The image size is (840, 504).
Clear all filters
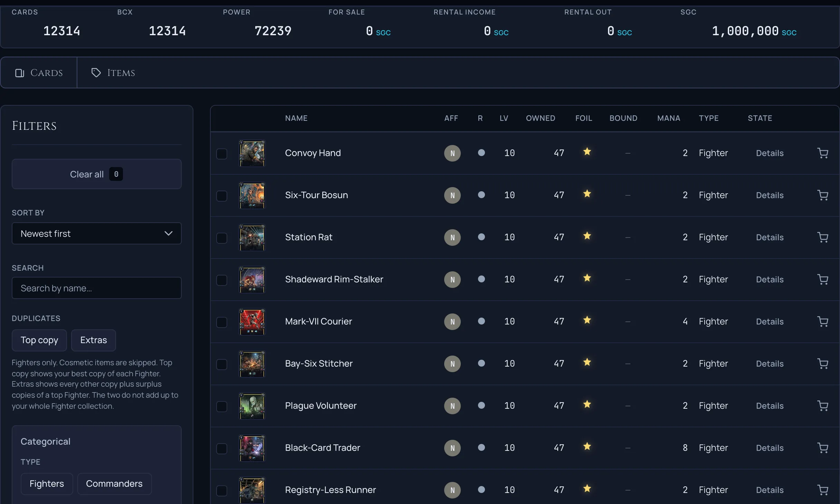(97, 174)
